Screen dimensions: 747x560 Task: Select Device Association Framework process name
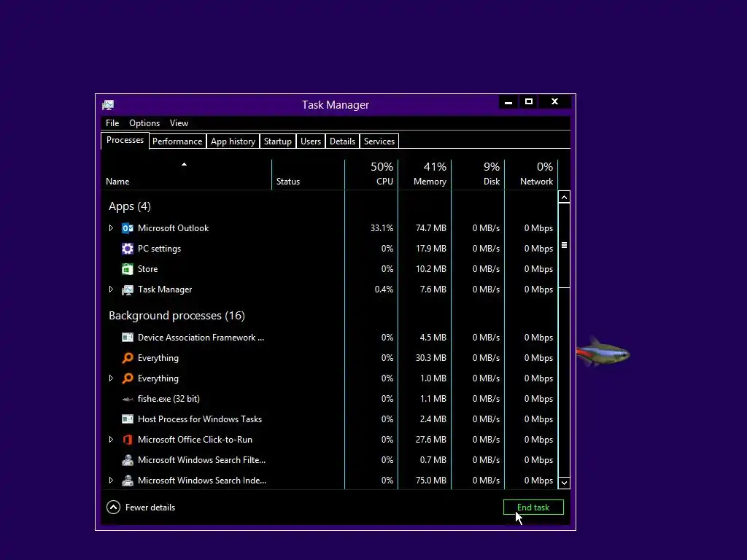coord(201,338)
